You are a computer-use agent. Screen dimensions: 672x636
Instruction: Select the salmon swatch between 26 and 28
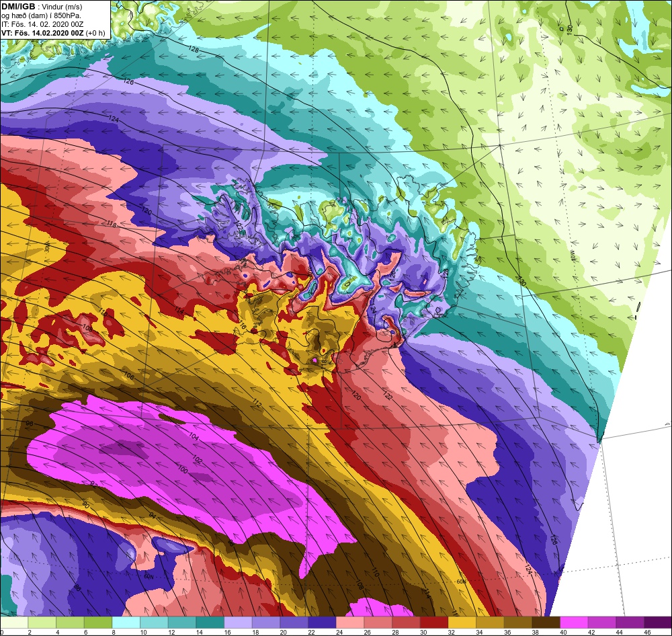tap(378, 623)
